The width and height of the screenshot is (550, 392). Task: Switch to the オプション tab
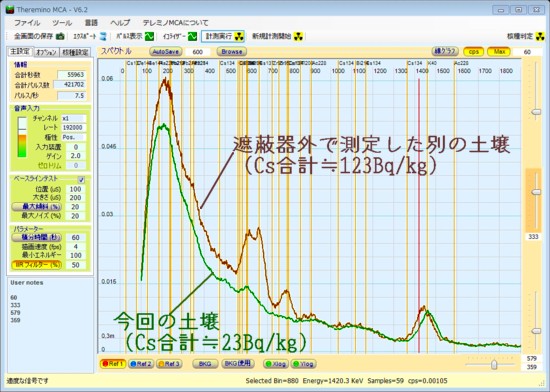46,52
